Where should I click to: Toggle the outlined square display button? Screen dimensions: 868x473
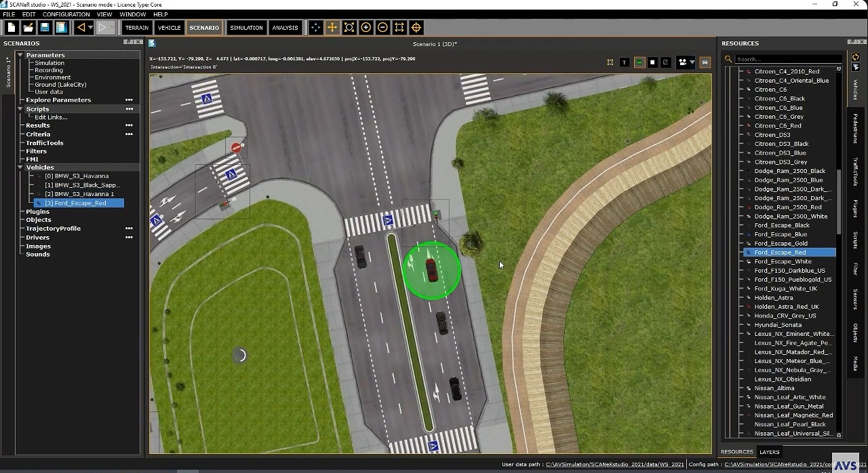[666, 62]
